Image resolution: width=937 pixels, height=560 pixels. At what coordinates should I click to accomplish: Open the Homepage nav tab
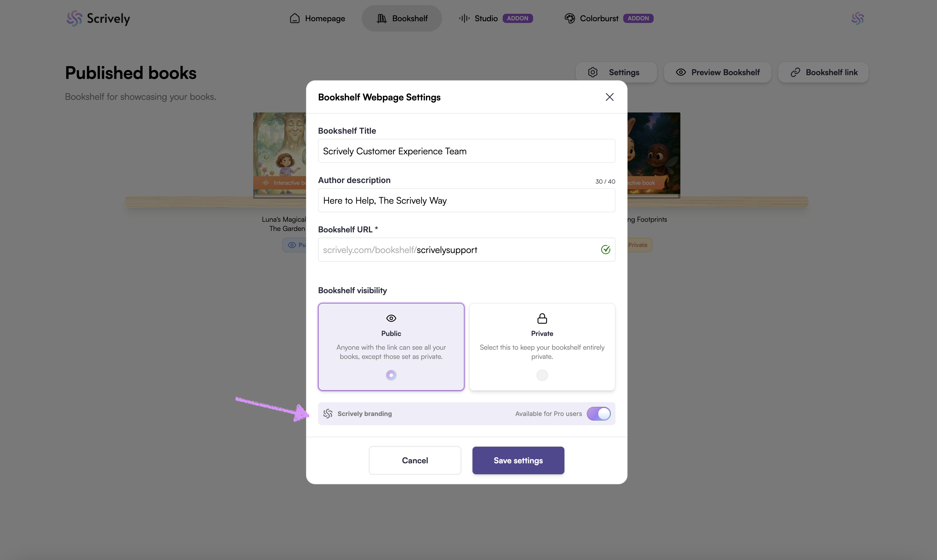317,18
